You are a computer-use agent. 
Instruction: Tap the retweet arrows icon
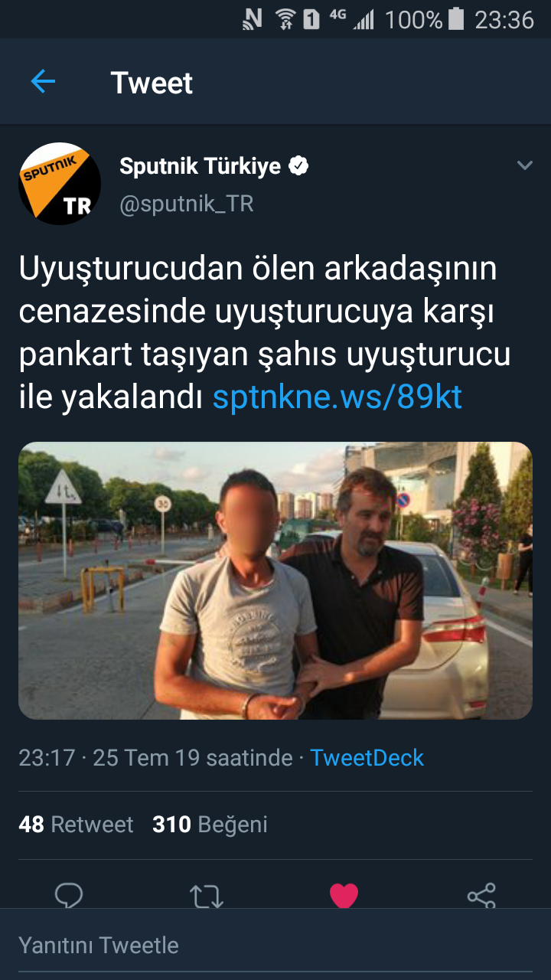coord(206,896)
